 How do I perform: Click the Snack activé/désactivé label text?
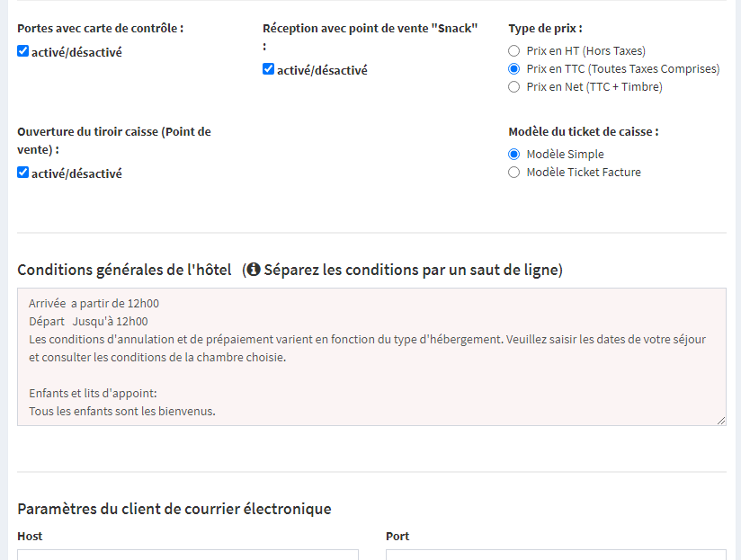(x=322, y=70)
